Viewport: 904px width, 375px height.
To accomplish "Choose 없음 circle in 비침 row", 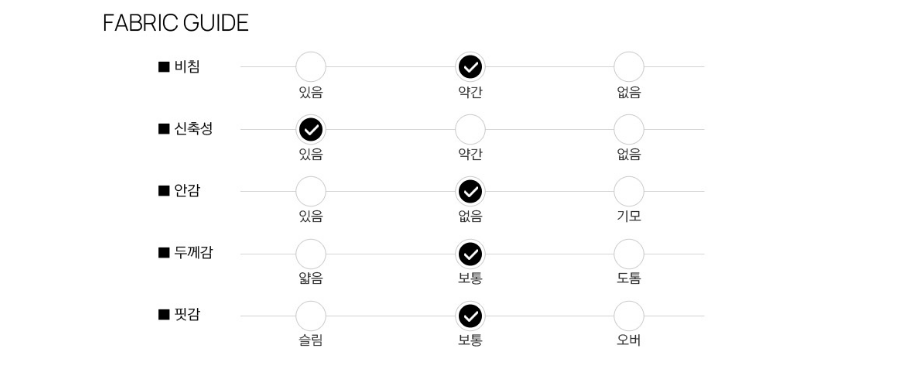I will point(629,67).
